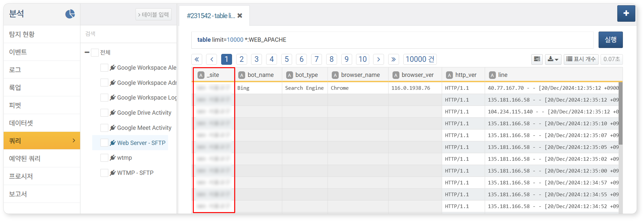Check the wtmp checkbox
The image size is (644, 221).
(x=104, y=158)
